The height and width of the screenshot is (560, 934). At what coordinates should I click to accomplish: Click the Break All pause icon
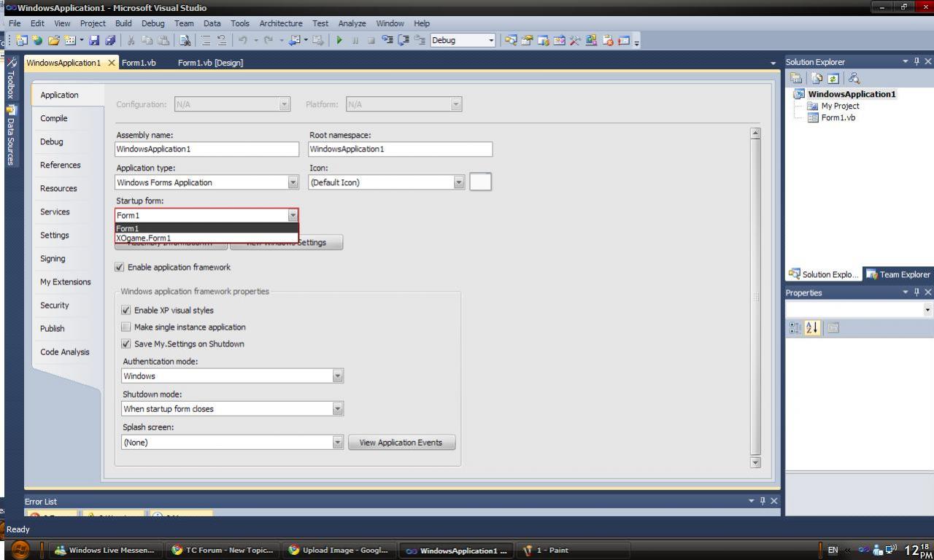(x=355, y=40)
